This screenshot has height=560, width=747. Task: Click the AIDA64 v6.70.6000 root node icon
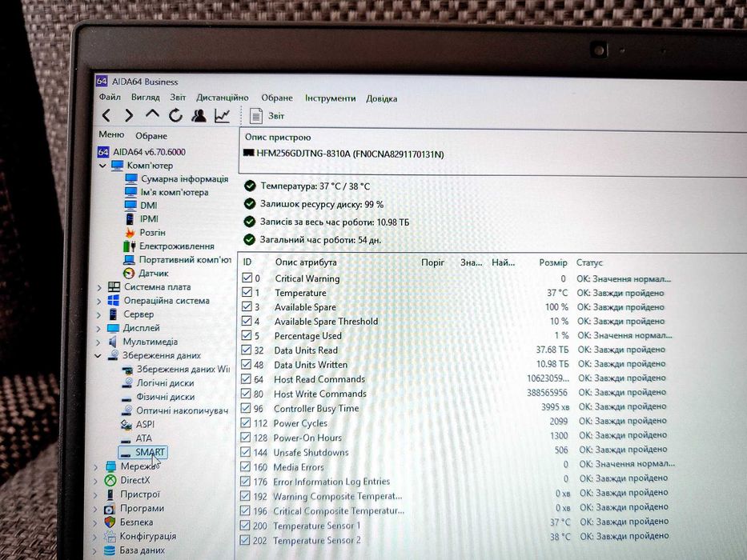pos(103,152)
